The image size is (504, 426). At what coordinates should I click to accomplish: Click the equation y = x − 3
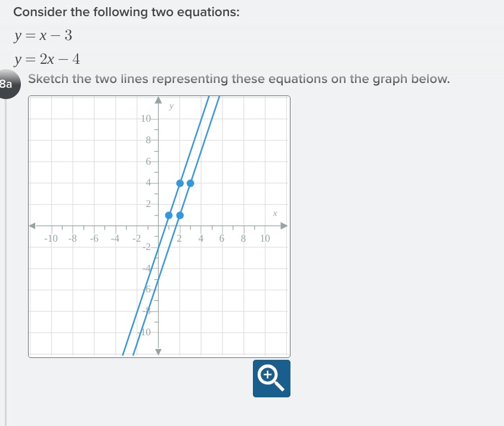click(43, 35)
